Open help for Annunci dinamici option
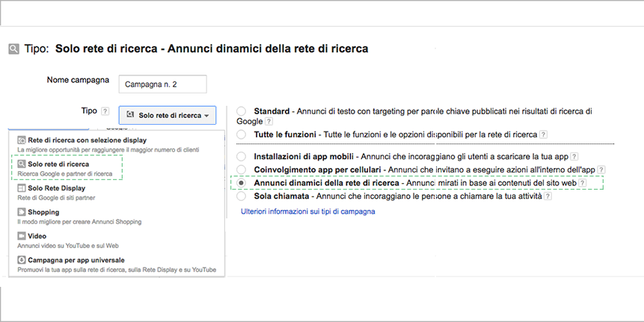 (583, 183)
